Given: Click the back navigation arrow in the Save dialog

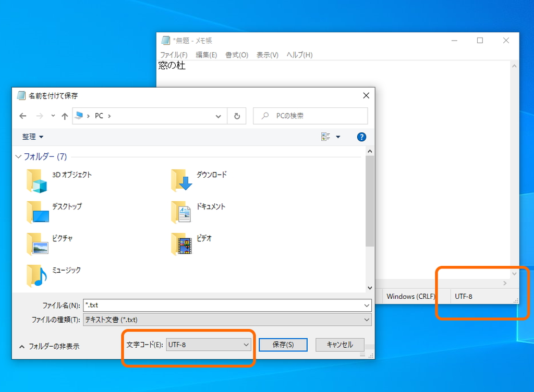Looking at the screenshot, I should pos(22,116).
